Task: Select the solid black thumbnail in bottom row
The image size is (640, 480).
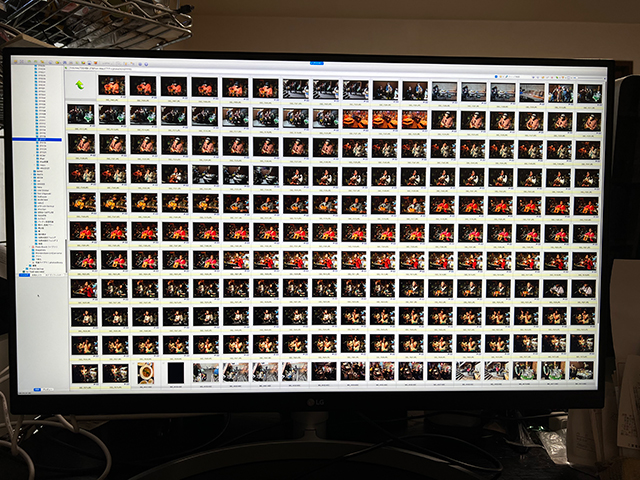Action: pos(176,373)
